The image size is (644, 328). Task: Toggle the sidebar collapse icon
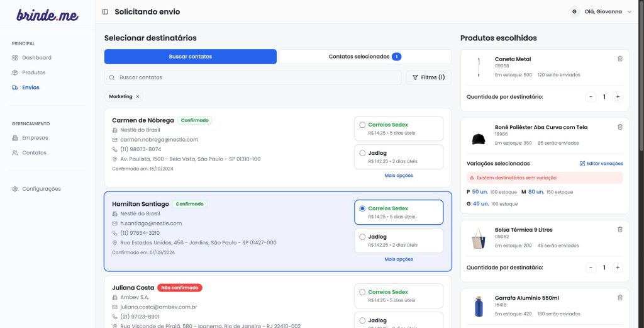pyautogui.click(x=105, y=12)
